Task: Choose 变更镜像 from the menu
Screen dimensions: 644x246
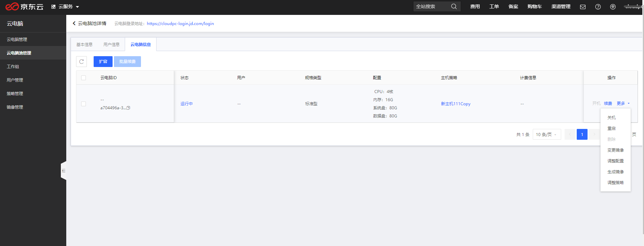Action: pyautogui.click(x=615, y=150)
